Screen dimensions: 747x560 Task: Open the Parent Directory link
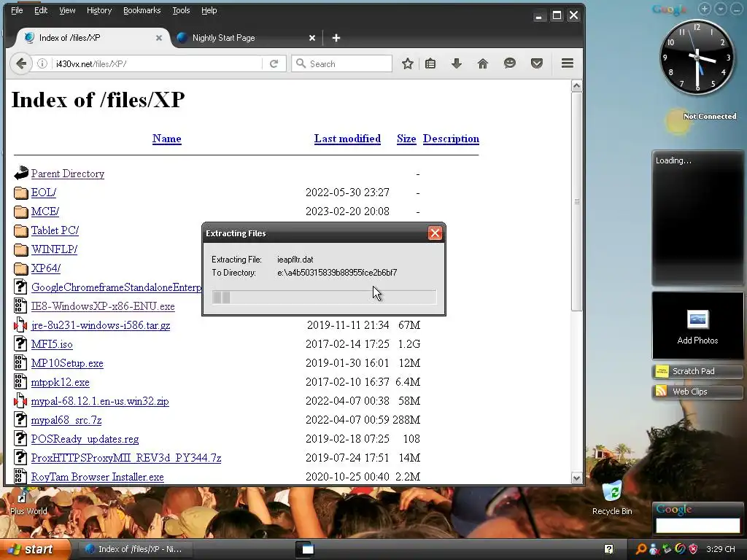[68, 174]
